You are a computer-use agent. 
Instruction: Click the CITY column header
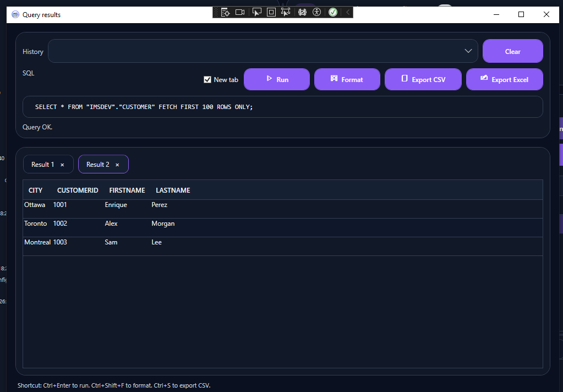tap(36, 190)
